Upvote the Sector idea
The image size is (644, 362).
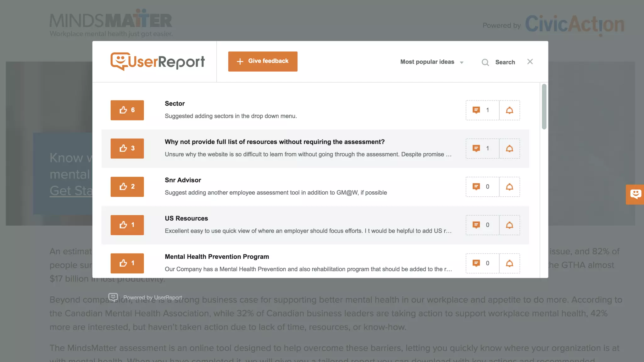pyautogui.click(x=127, y=110)
